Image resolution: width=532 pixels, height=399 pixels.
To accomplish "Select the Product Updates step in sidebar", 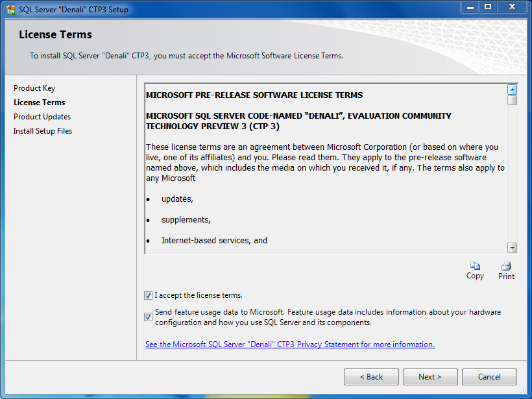I will click(42, 117).
